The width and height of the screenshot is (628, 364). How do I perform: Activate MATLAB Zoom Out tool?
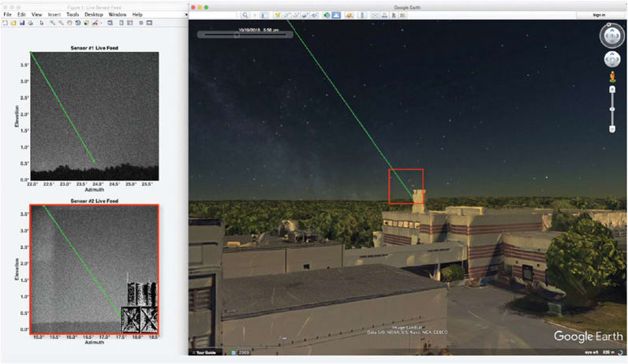click(61, 23)
